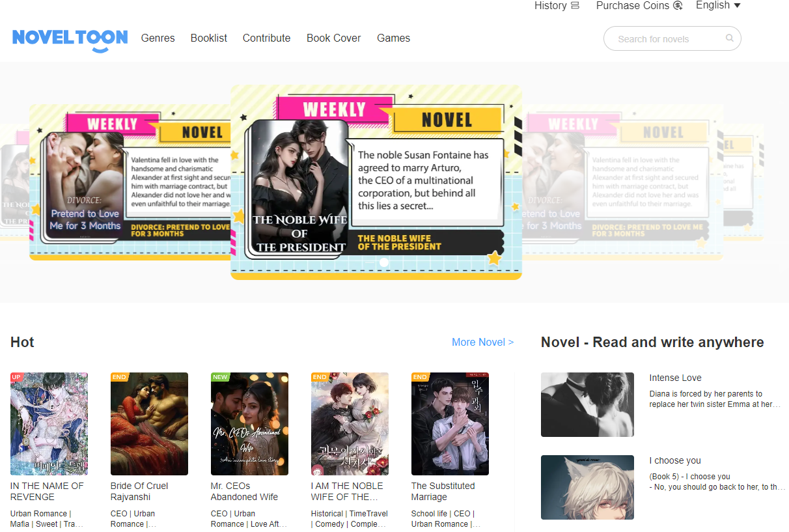Open the I choose you thumbnail
Image resolution: width=789 pixels, height=532 pixels.
click(x=587, y=487)
